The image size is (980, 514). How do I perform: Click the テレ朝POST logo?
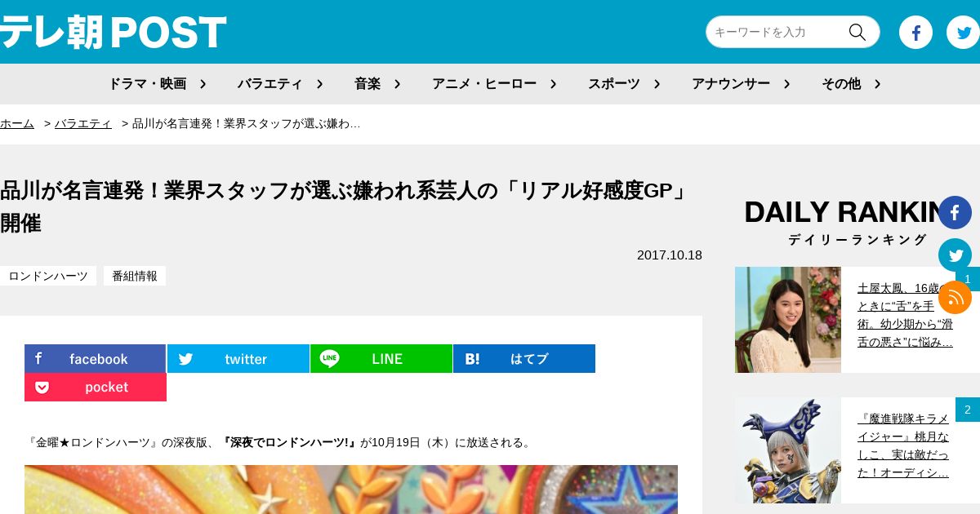(x=114, y=33)
